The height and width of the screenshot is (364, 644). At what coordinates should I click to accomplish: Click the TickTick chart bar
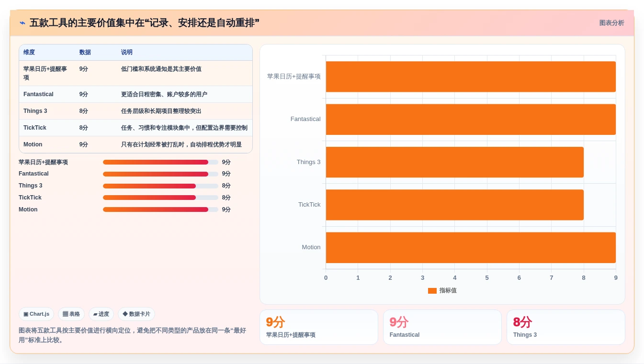[455, 205]
